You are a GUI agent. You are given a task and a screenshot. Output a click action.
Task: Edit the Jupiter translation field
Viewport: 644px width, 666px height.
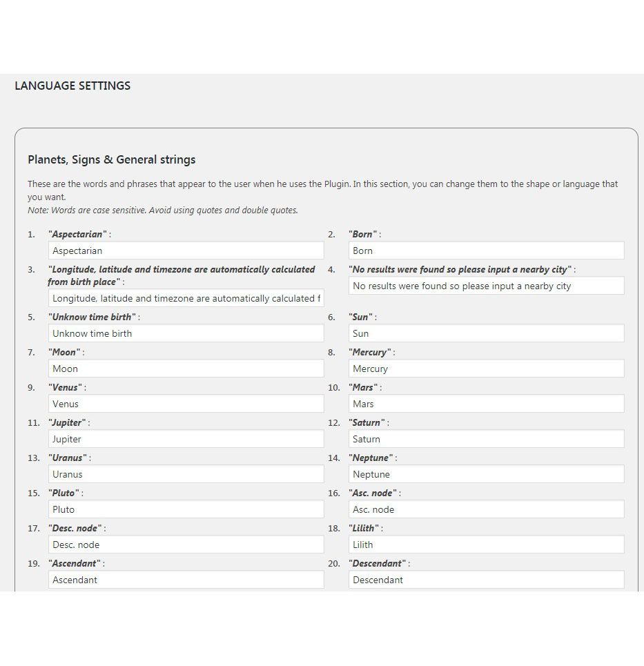tap(186, 439)
